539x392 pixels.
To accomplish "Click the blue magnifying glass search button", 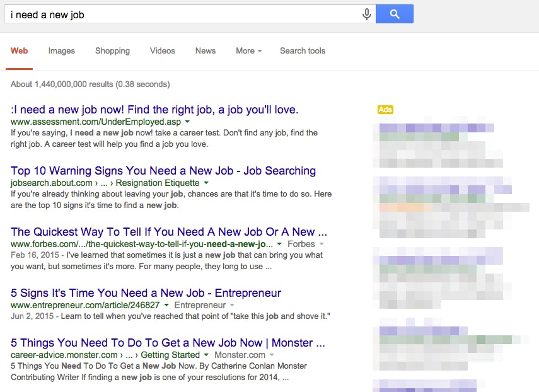I will [395, 14].
